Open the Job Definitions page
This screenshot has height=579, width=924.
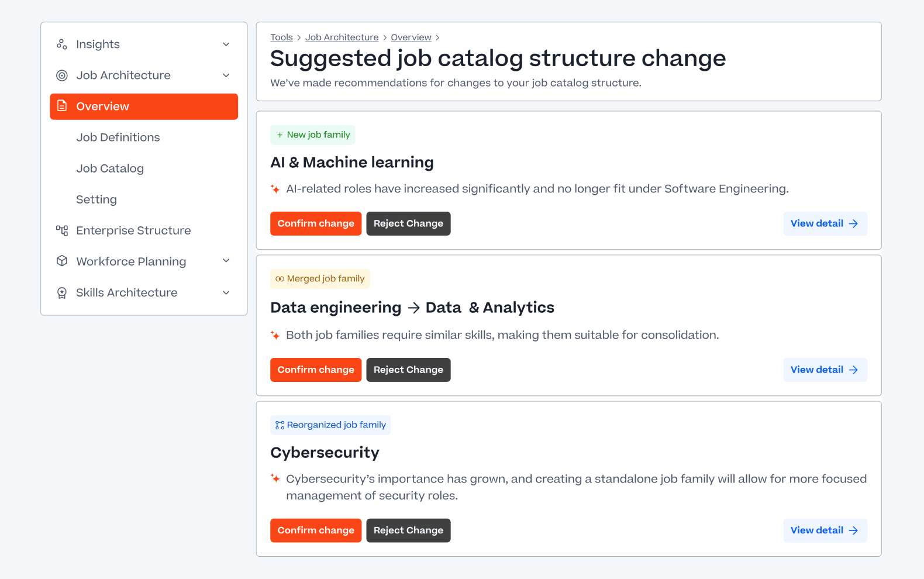[118, 137]
